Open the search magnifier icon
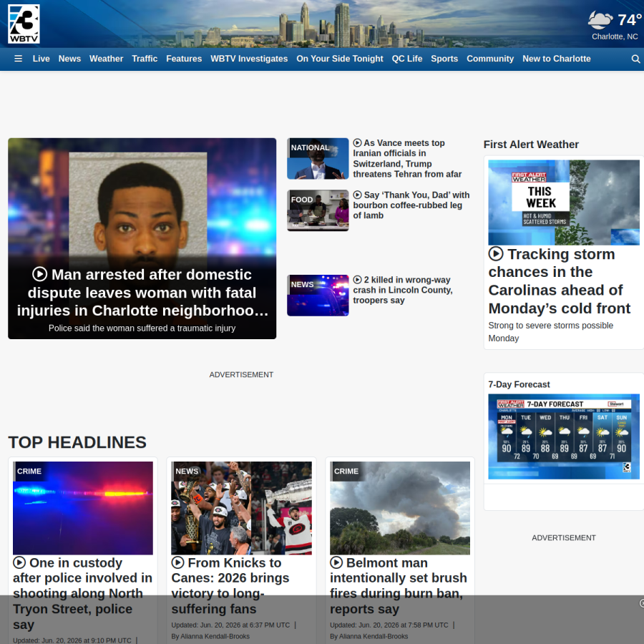Viewport: 644px width, 644px height. click(635, 59)
